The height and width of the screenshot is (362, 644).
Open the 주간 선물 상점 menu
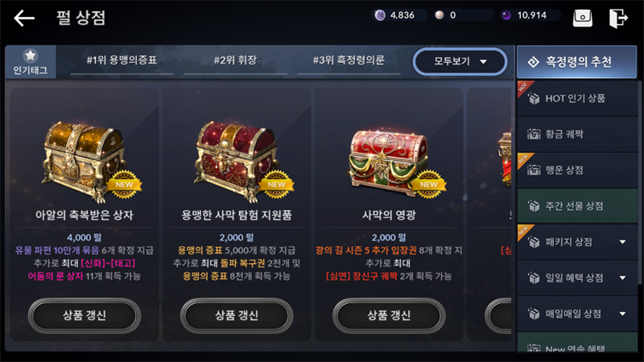[x=577, y=206]
